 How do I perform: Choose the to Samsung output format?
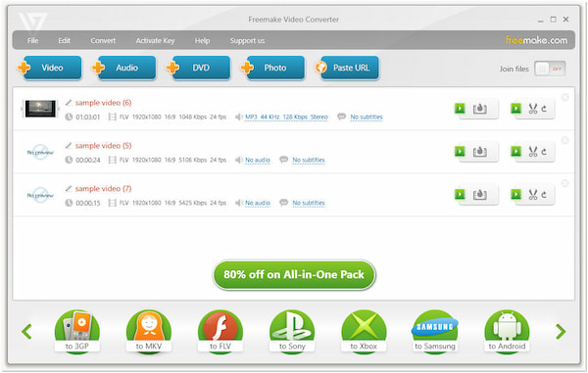point(435,332)
